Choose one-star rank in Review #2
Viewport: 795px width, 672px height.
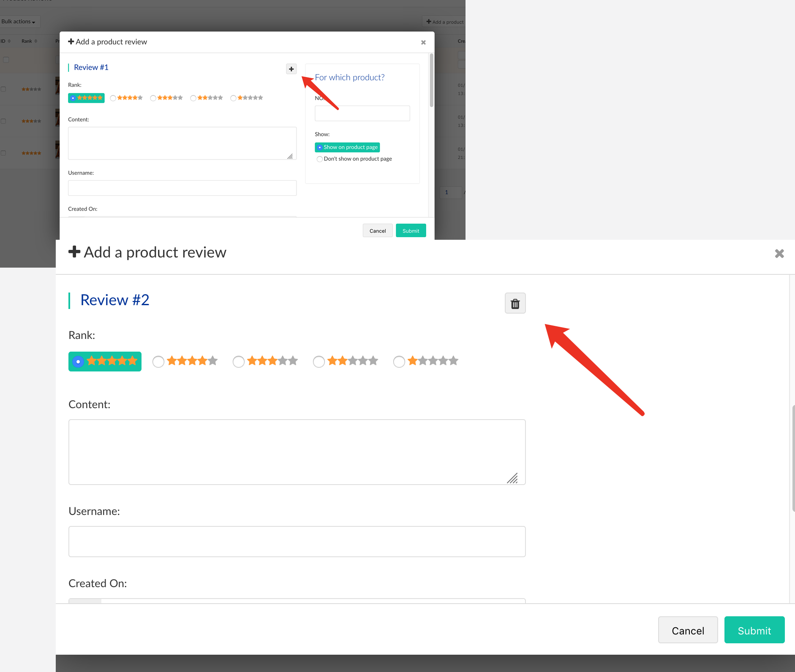pyautogui.click(x=399, y=362)
